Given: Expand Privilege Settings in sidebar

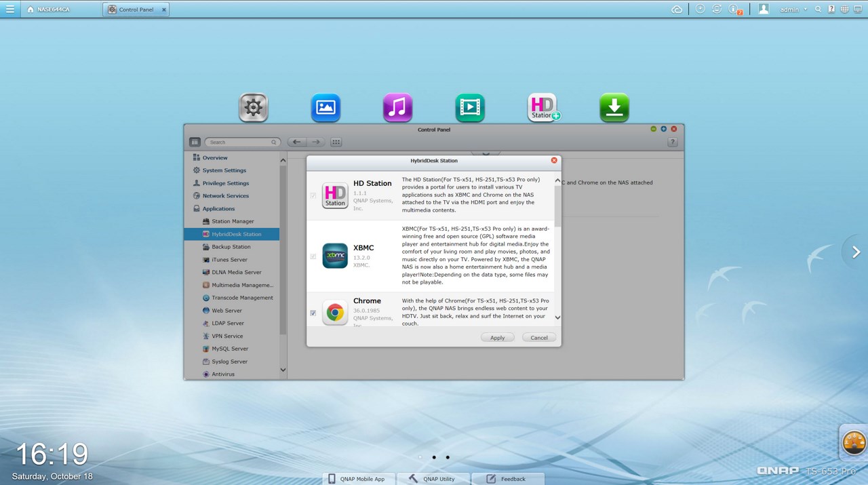Looking at the screenshot, I should [x=225, y=183].
